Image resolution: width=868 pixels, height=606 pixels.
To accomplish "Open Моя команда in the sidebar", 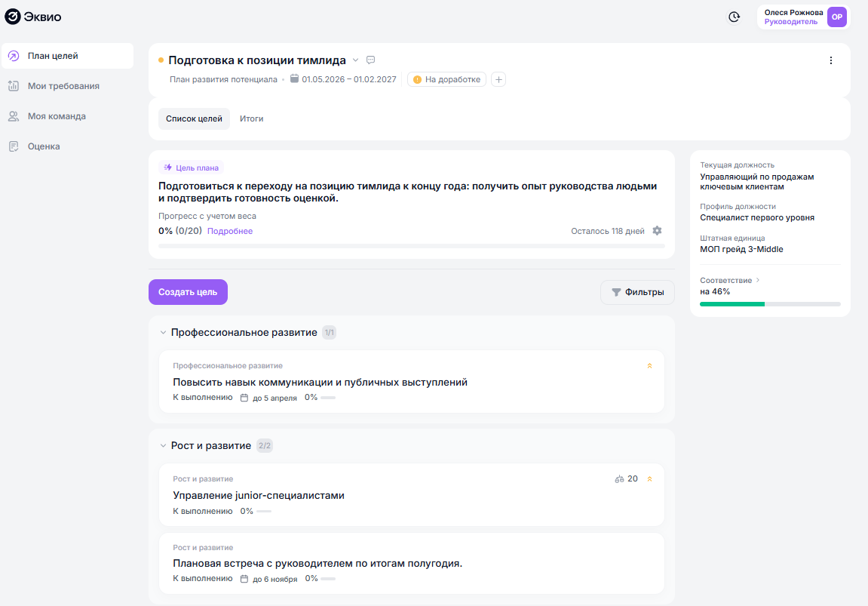I will click(x=68, y=116).
